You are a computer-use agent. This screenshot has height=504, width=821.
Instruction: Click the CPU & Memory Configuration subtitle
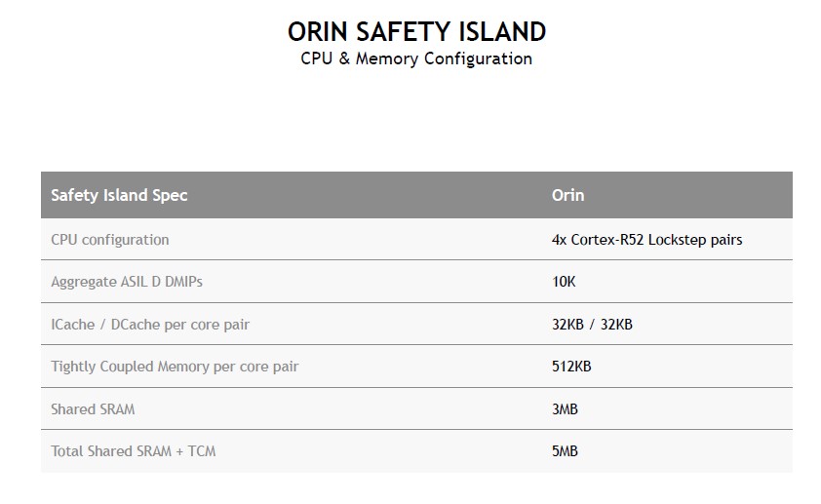coord(416,58)
